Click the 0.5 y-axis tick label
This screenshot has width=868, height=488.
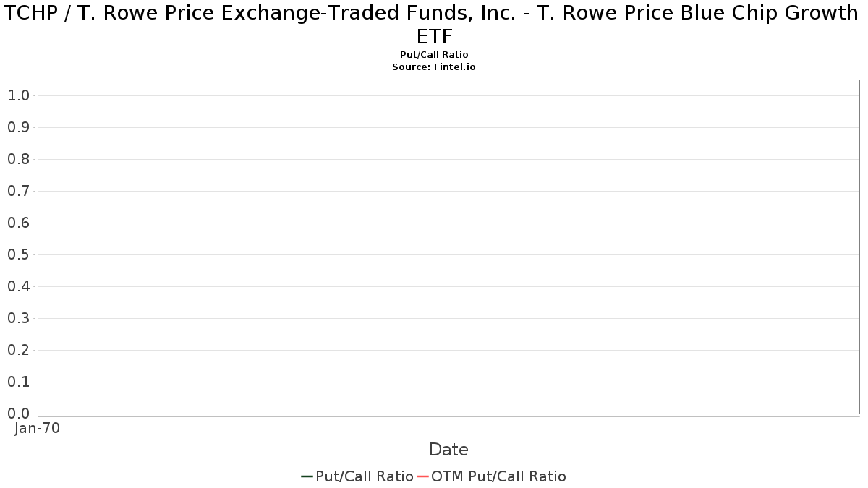tap(18, 254)
